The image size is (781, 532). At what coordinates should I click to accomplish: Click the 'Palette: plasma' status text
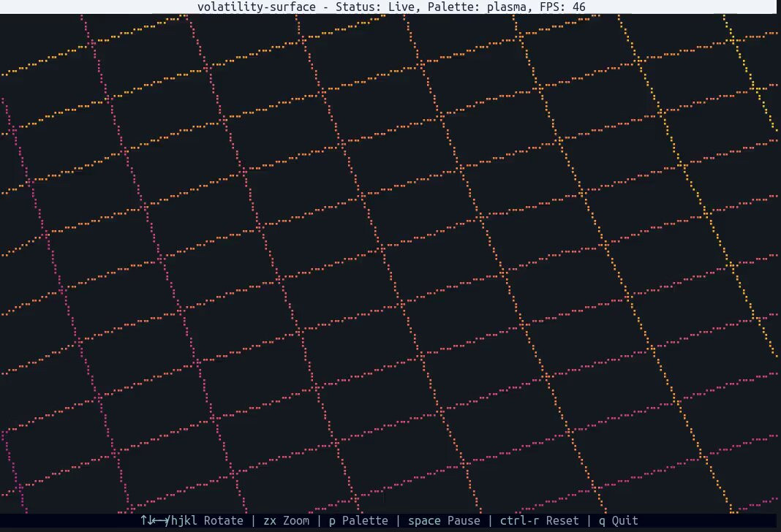click(480, 7)
